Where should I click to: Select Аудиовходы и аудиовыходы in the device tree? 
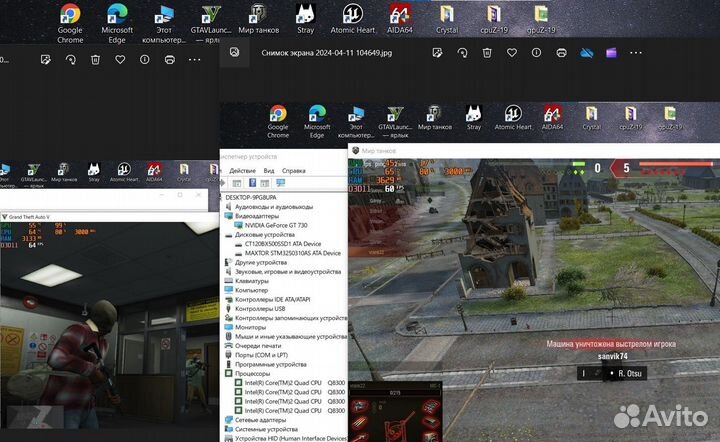click(274, 207)
